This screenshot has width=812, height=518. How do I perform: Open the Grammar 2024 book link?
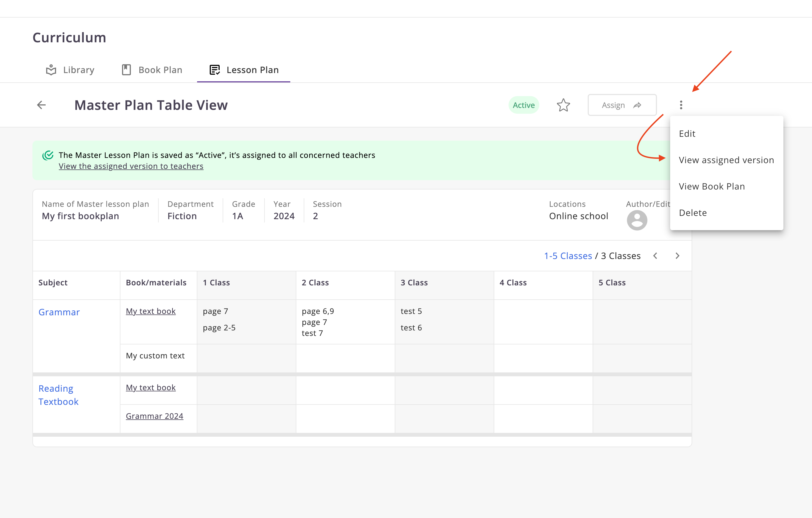pos(154,416)
